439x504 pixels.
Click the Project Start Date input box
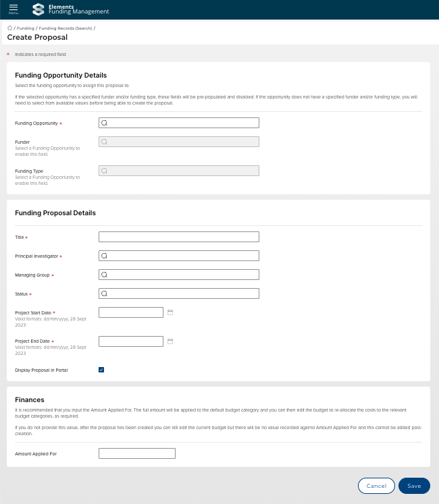click(131, 312)
